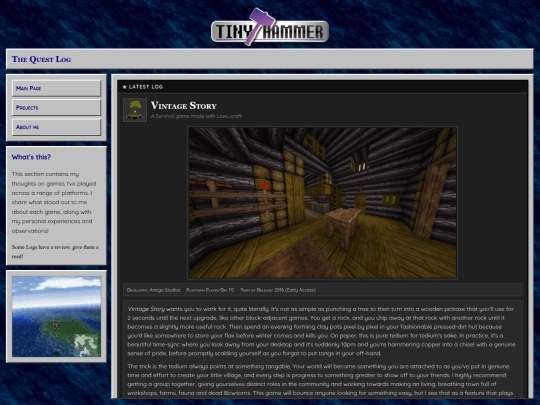Click the What's this? heading

point(31,157)
